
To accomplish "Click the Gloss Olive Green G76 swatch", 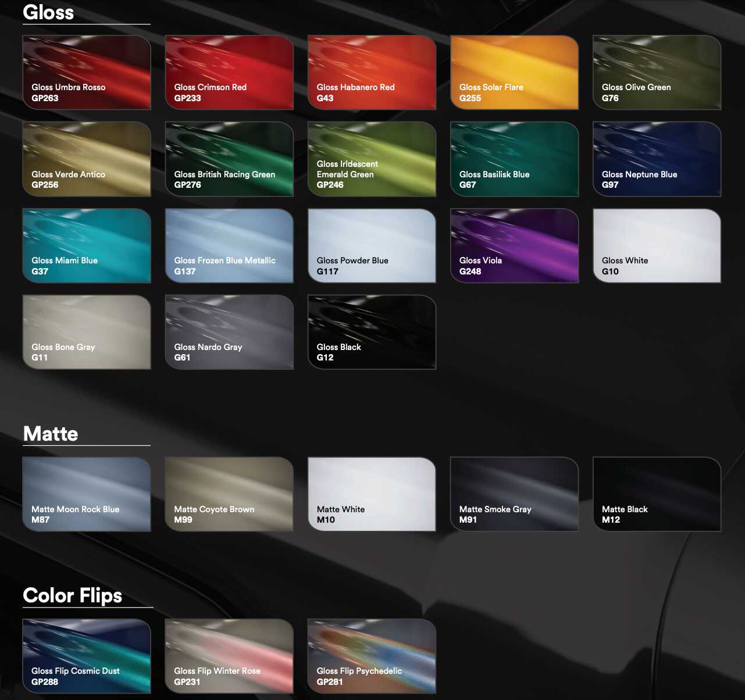I will (x=657, y=72).
